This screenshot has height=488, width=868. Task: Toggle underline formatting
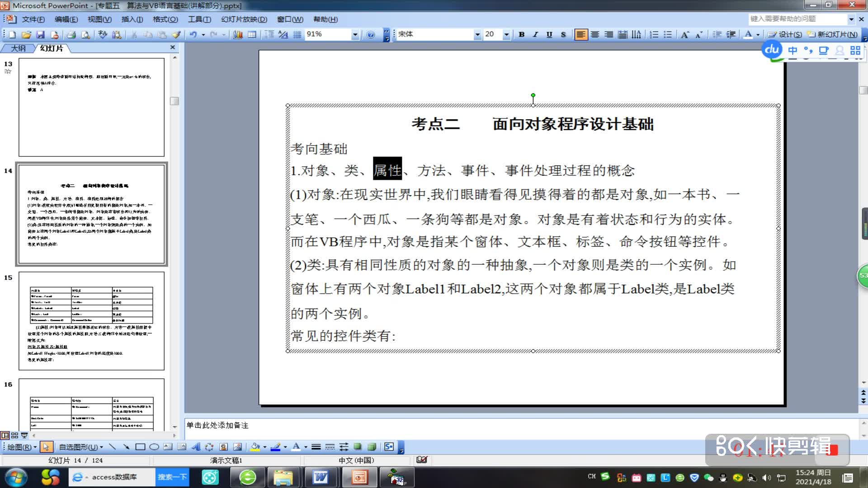coord(549,35)
